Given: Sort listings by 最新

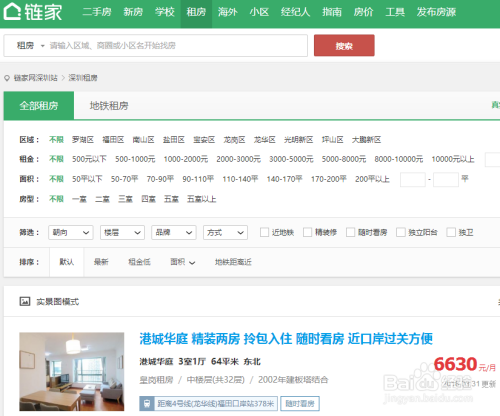Looking at the screenshot, I should (x=101, y=262).
